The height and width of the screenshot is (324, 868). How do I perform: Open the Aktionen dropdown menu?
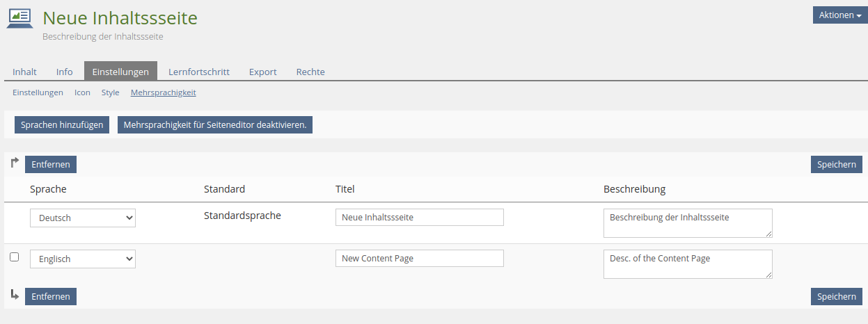[x=840, y=15]
